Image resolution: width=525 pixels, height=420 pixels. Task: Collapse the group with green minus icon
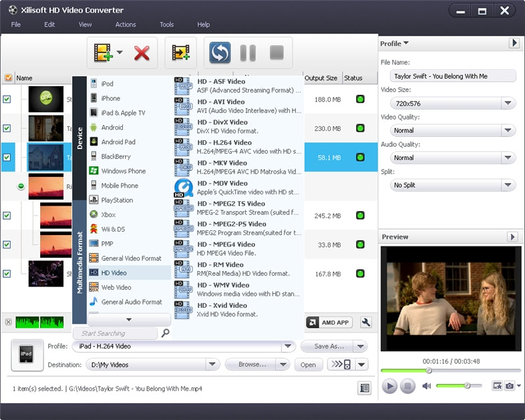click(21, 186)
